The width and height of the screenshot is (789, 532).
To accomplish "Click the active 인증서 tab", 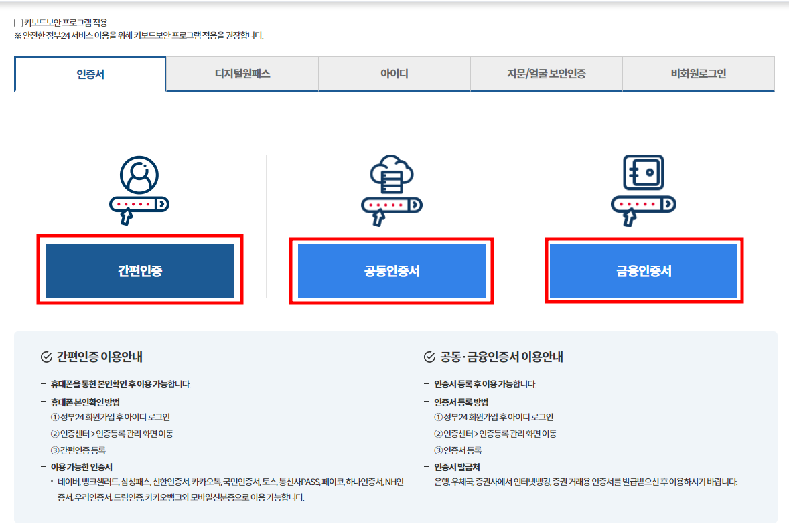I will [89, 76].
